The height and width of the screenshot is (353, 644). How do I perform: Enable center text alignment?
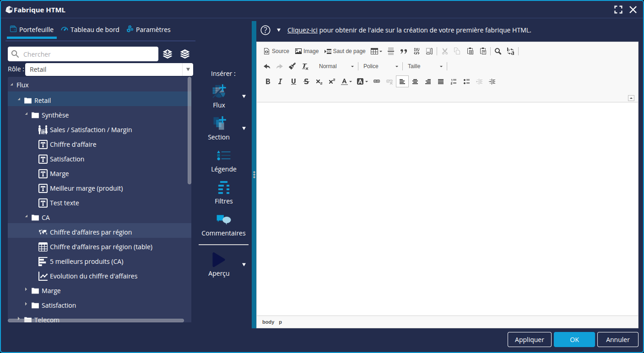[415, 81]
